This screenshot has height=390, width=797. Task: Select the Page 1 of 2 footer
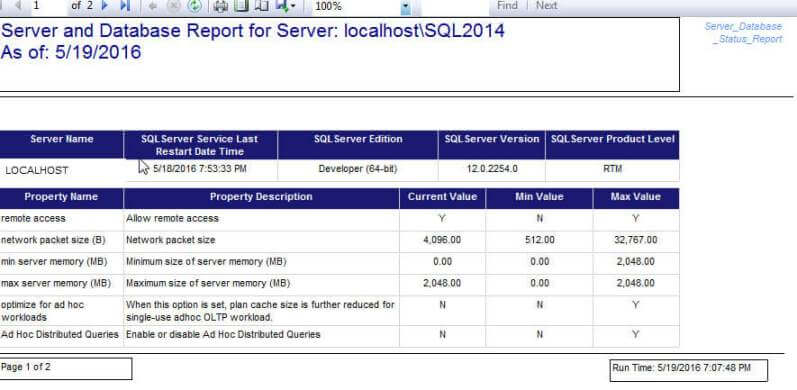pyautogui.click(x=66, y=369)
